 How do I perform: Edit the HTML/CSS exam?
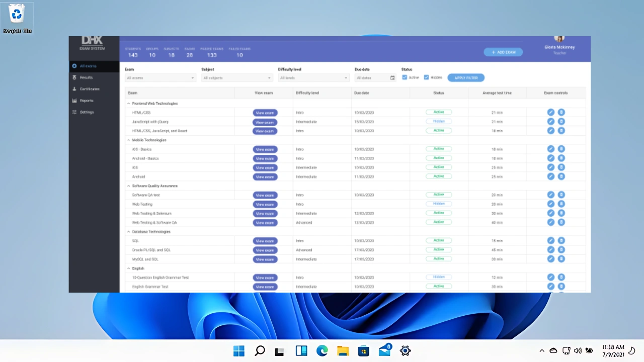coord(550,113)
